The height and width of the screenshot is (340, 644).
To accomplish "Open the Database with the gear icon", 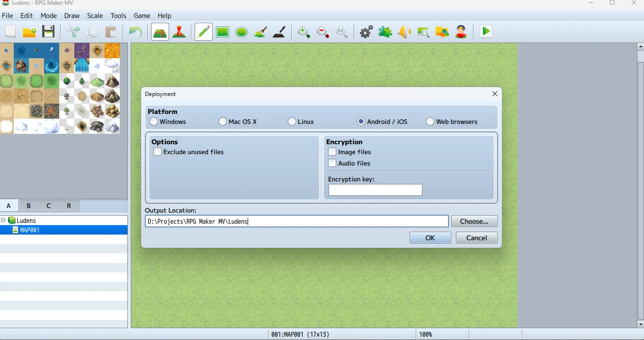I will tap(366, 32).
